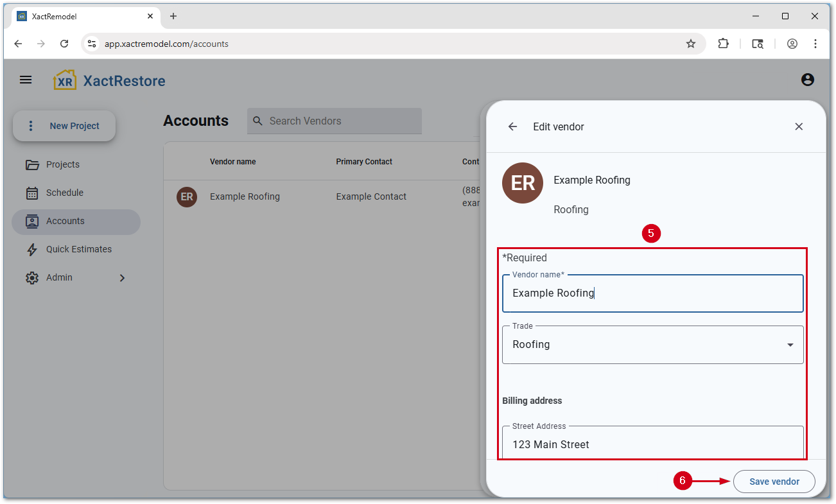Click the Projects folder icon
This screenshot has height=504, width=836.
(32, 165)
